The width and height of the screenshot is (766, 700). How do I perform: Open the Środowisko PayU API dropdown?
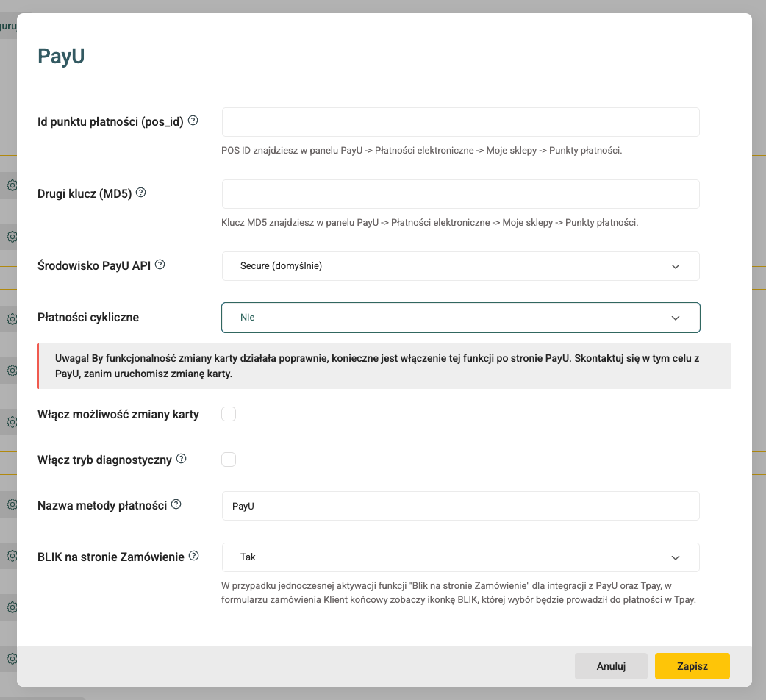460,266
